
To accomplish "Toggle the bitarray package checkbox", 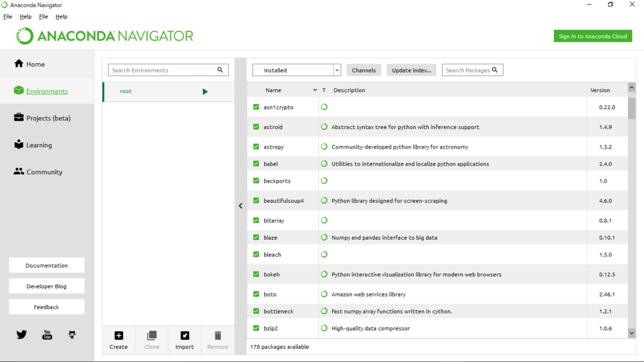I will click(x=257, y=220).
